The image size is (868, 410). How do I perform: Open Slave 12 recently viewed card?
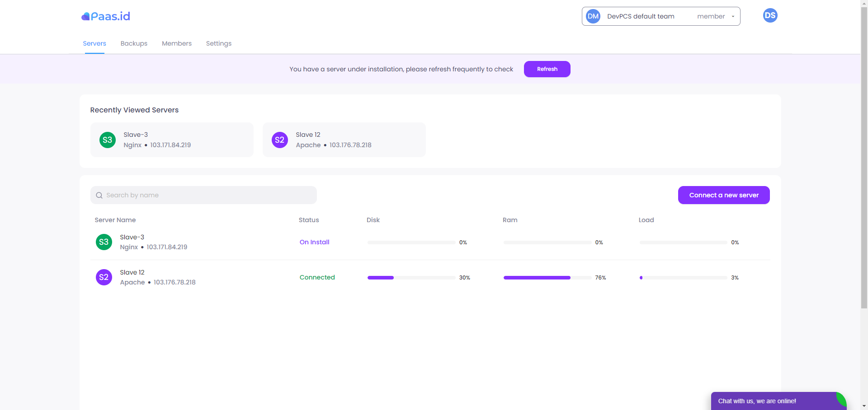[x=344, y=140]
